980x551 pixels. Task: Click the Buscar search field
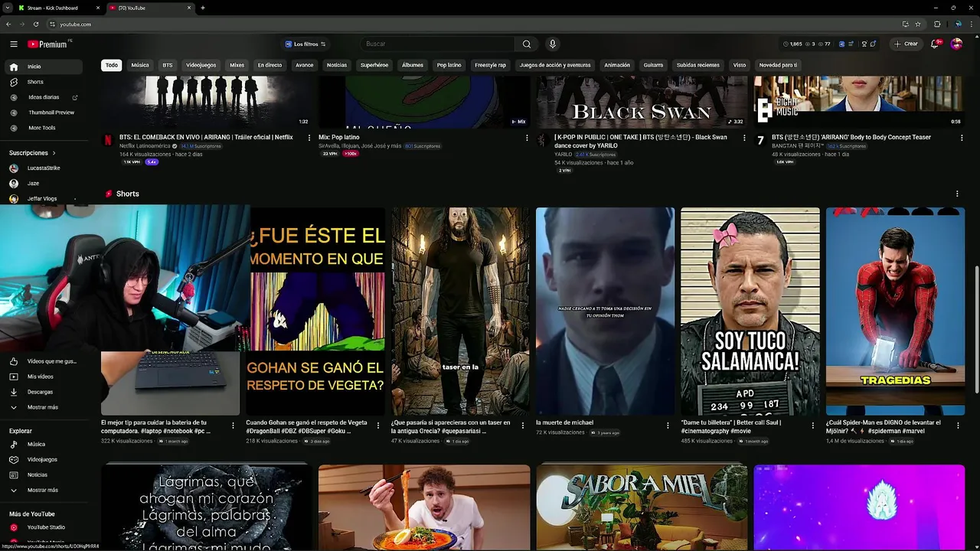click(x=439, y=44)
